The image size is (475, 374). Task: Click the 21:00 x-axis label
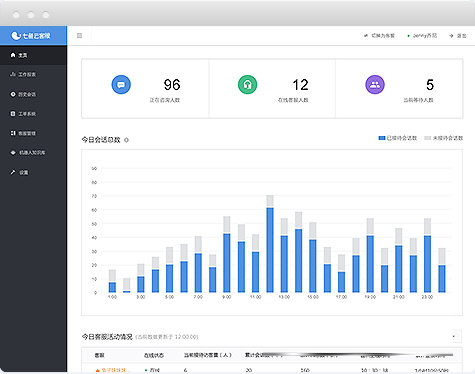coord(399,297)
